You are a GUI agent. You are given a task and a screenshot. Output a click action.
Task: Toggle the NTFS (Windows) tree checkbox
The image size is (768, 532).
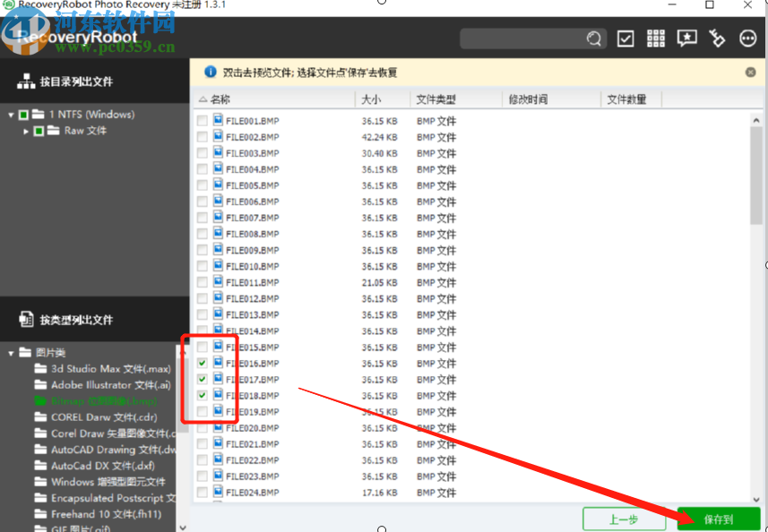tap(25, 114)
